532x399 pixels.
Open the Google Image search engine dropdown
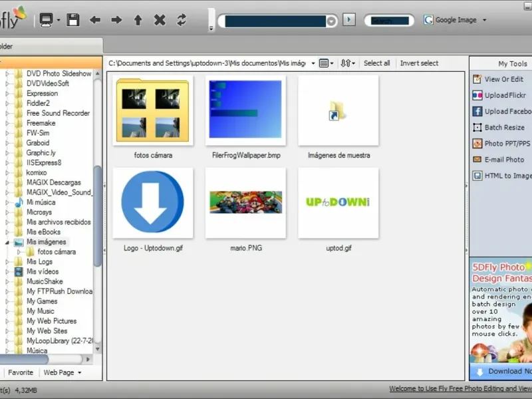[485, 20]
